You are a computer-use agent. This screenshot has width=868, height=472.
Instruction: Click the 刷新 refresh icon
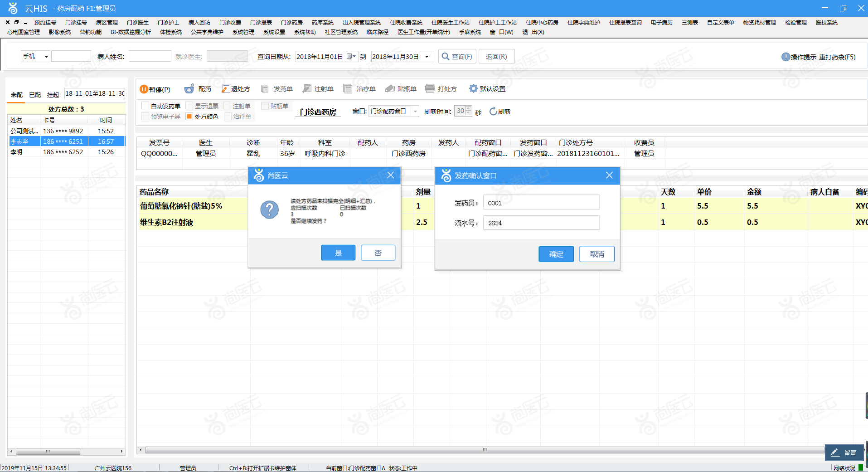coord(493,112)
